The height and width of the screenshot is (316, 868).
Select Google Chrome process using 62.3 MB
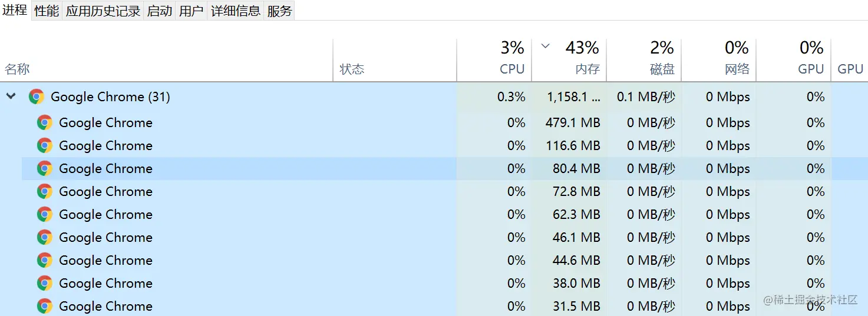click(105, 214)
